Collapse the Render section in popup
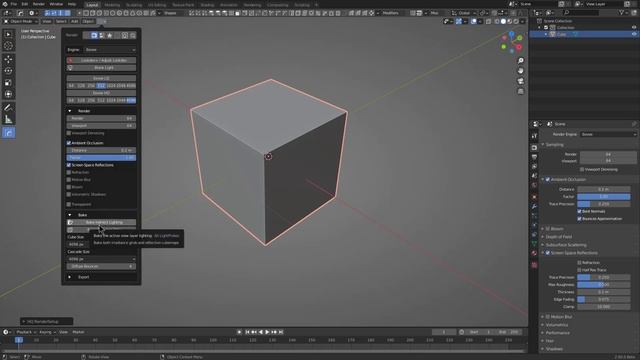The height and width of the screenshot is (360, 640). [70, 111]
